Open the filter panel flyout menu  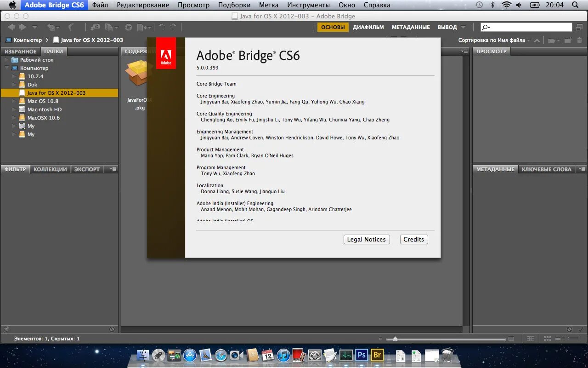point(113,169)
